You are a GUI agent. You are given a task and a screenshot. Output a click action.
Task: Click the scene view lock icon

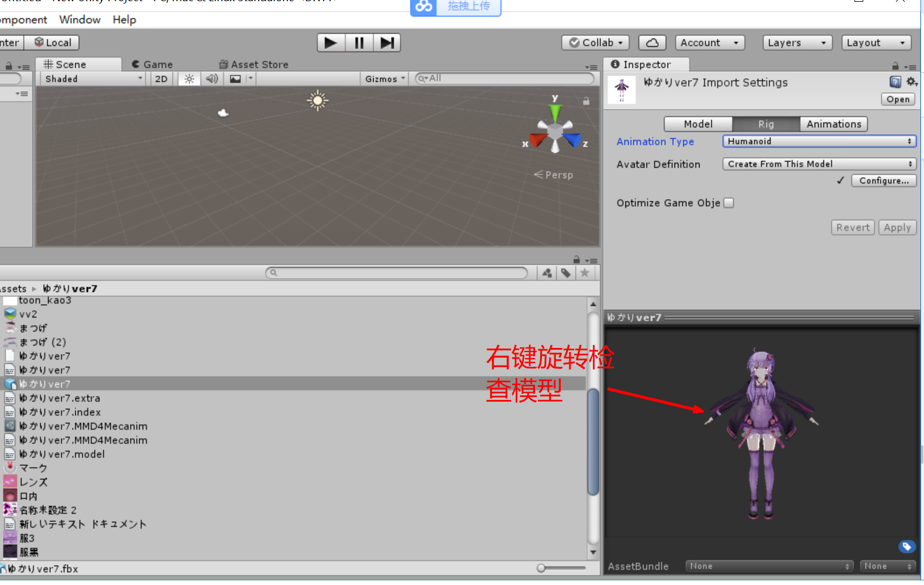(586, 101)
